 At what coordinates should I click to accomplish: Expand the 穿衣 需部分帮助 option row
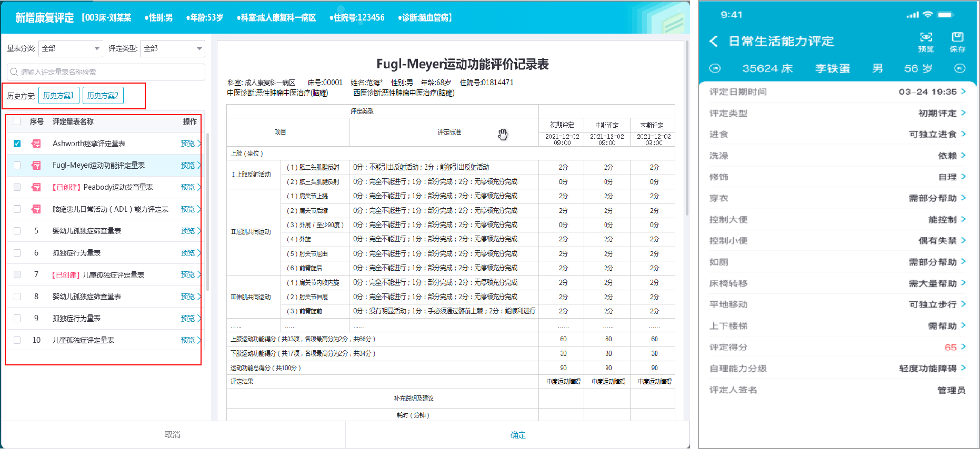tap(837, 198)
